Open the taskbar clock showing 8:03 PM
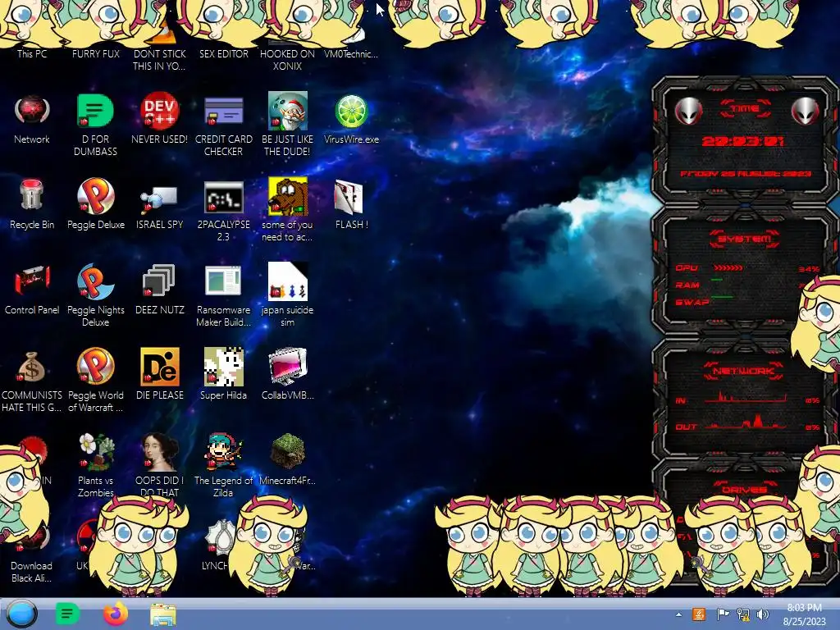This screenshot has height=630, width=840. tap(804, 614)
